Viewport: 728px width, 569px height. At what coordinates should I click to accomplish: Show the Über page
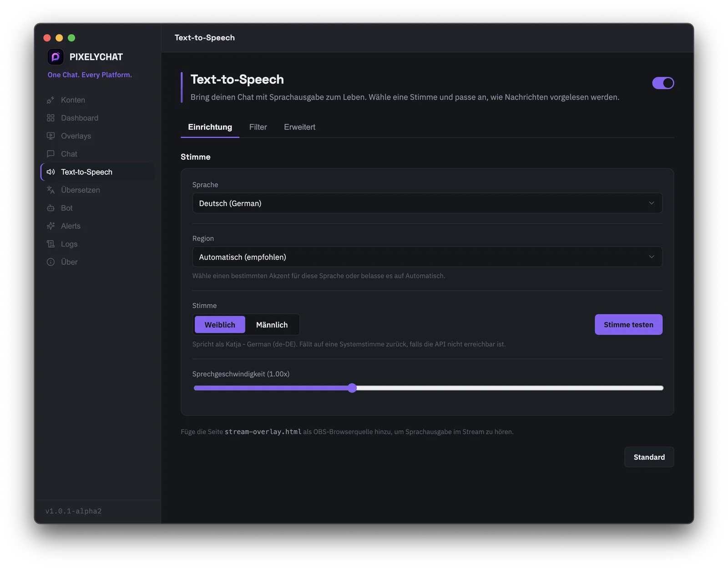pos(97,262)
